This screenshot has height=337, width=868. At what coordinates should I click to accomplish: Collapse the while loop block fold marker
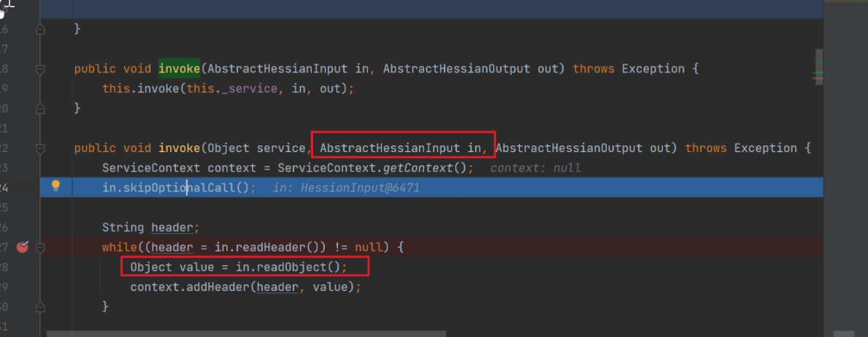41,248
